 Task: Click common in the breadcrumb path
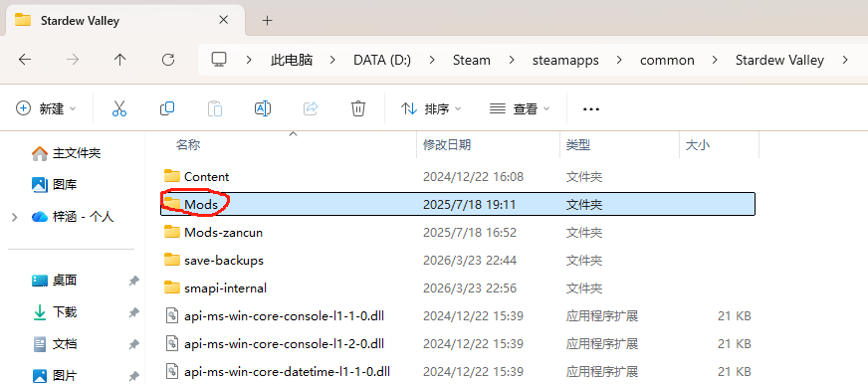pos(667,60)
